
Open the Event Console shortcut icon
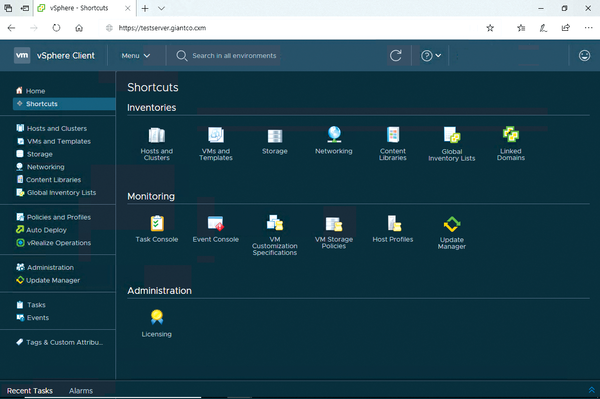click(x=216, y=223)
